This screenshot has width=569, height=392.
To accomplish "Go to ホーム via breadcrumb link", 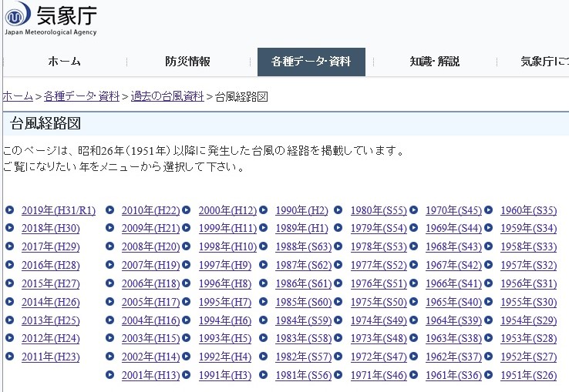I will coord(18,96).
